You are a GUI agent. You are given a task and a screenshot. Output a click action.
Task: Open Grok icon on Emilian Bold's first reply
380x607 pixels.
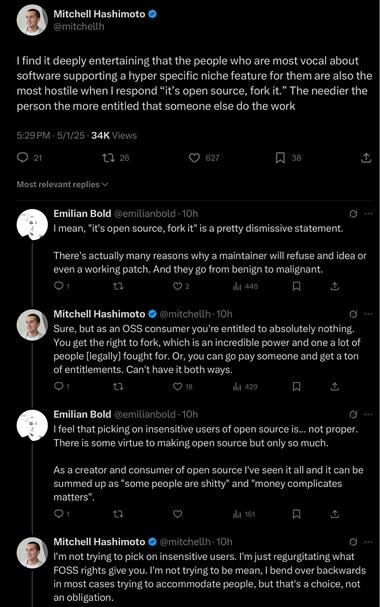click(x=353, y=214)
